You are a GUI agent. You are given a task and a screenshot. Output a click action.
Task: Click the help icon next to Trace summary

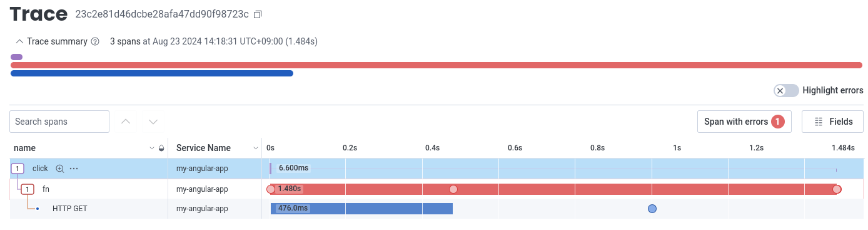(95, 41)
